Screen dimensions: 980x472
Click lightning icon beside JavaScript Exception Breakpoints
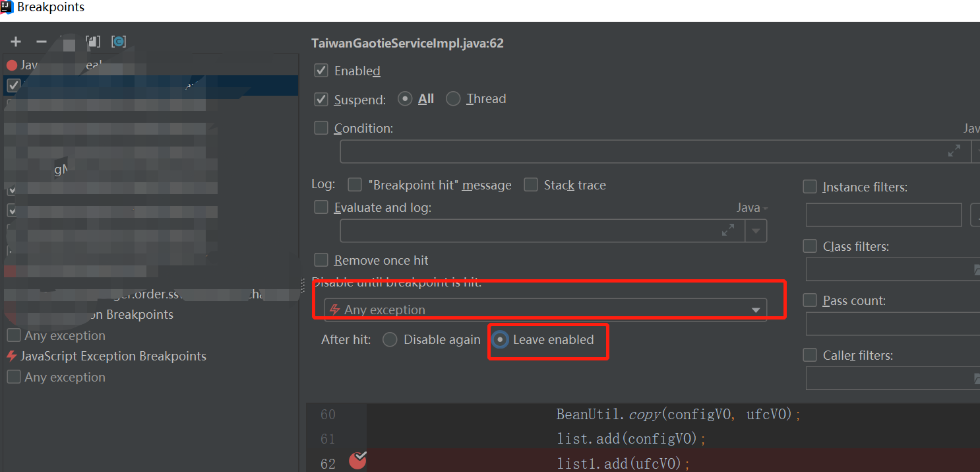tap(12, 356)
